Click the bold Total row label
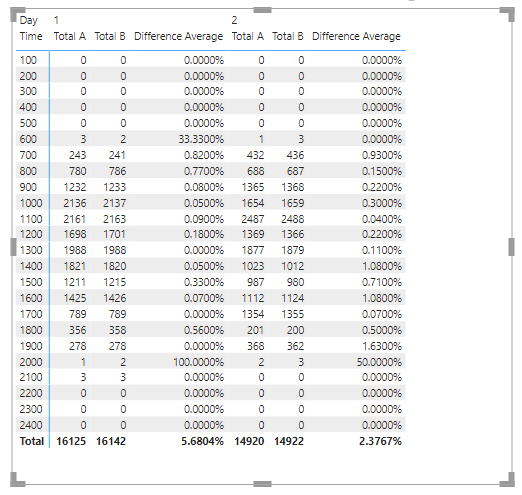The width and height of the screenshot is (522, 495). pos(32,441)
